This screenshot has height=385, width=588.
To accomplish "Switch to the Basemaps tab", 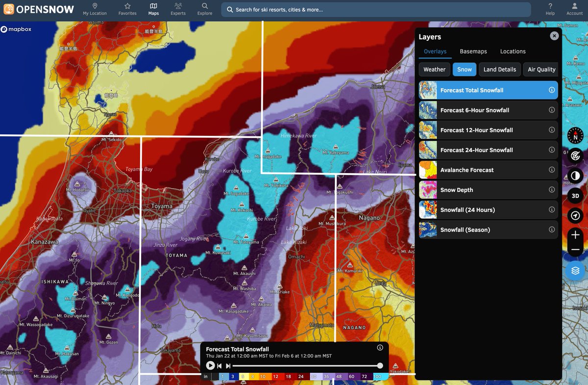I will click(473, 51).
